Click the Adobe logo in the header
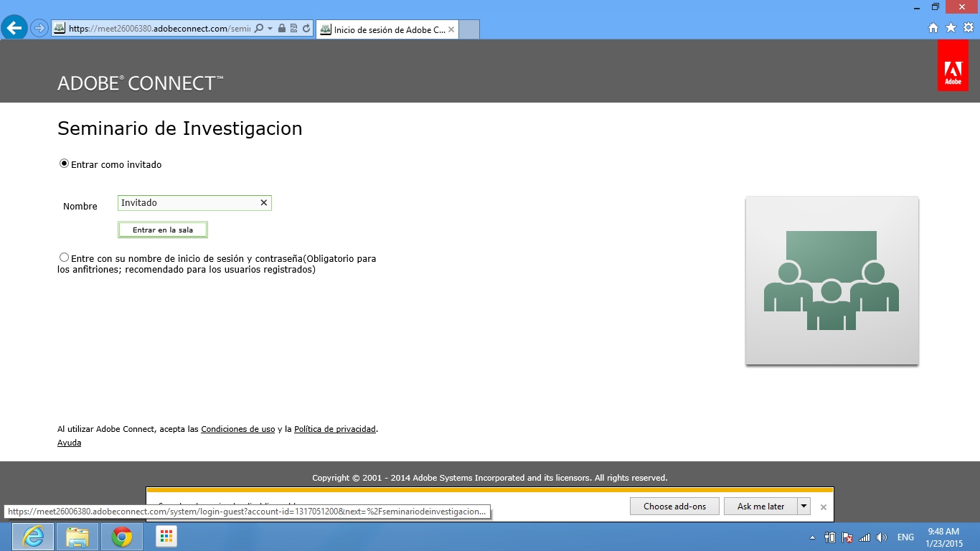This screenshot has width=980, height=551. [x=953, y=65]
